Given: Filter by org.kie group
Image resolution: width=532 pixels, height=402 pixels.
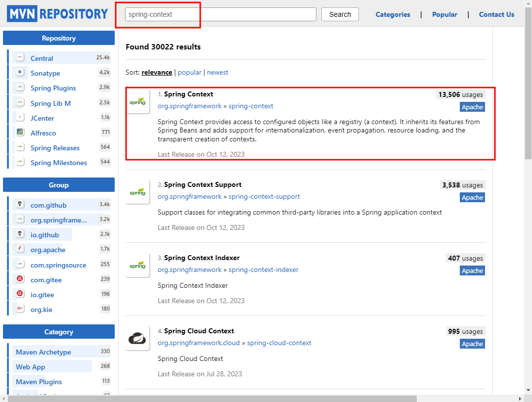Looking at the screenshot, I should tap(42, 310).
